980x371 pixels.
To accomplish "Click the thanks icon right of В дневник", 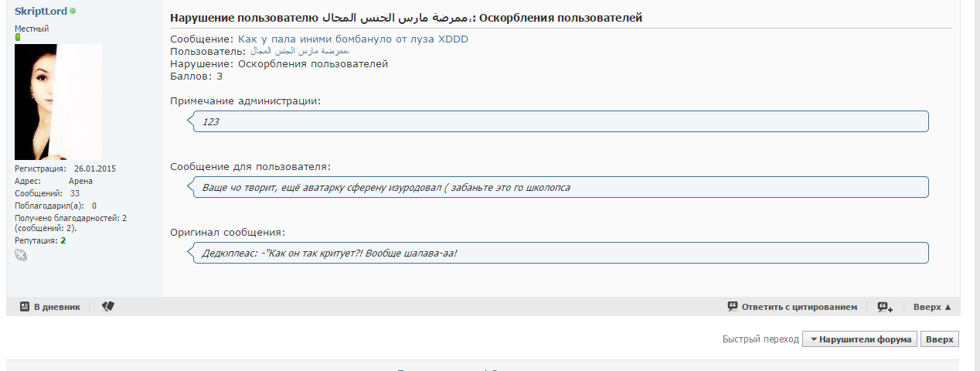I will coord(107,307).
